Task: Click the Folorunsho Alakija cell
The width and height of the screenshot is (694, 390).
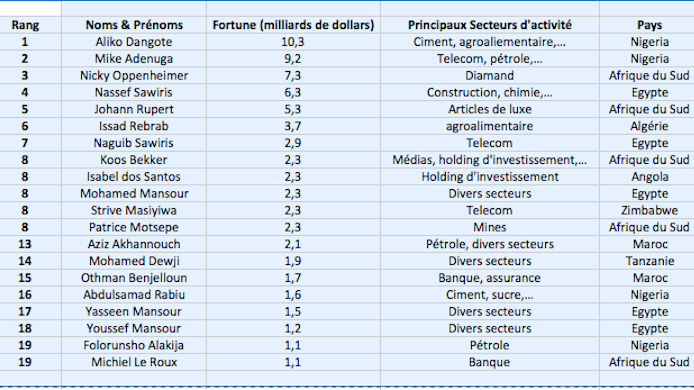Action: tap(134, 345)
